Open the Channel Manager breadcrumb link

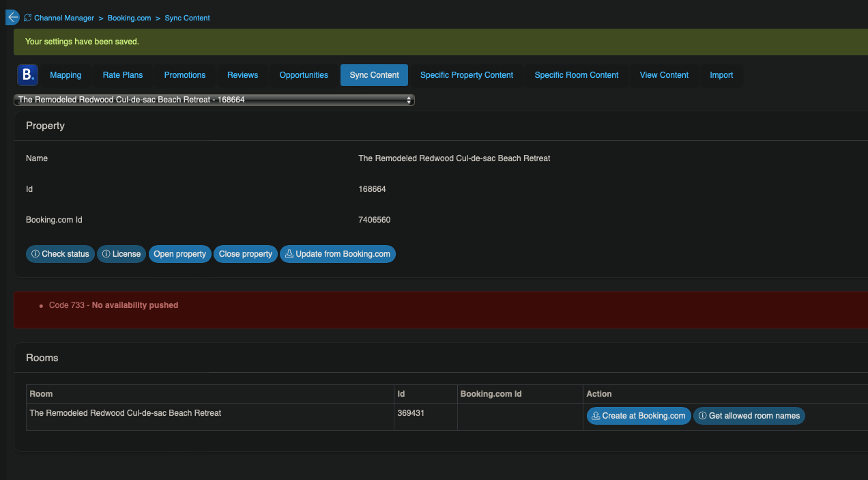(x=64, y=18)
